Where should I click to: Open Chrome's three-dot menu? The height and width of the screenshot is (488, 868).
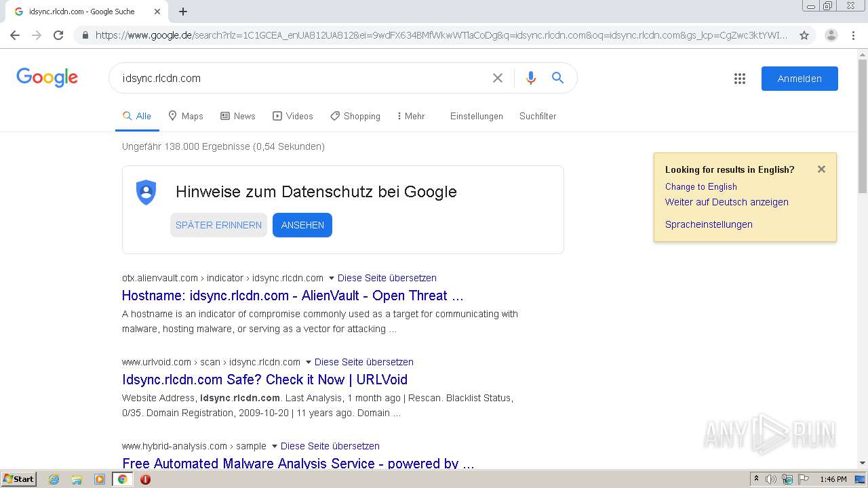point(854,35)
